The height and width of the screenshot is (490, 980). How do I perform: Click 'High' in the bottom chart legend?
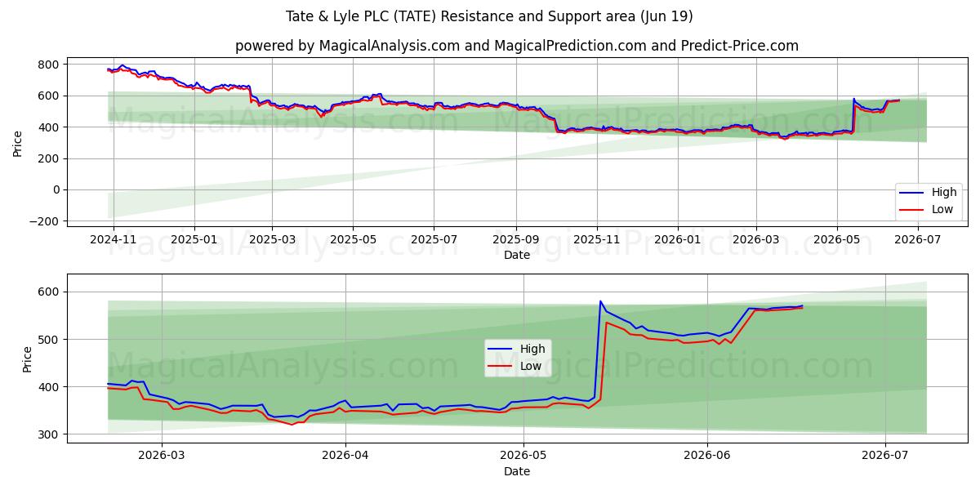532,350
